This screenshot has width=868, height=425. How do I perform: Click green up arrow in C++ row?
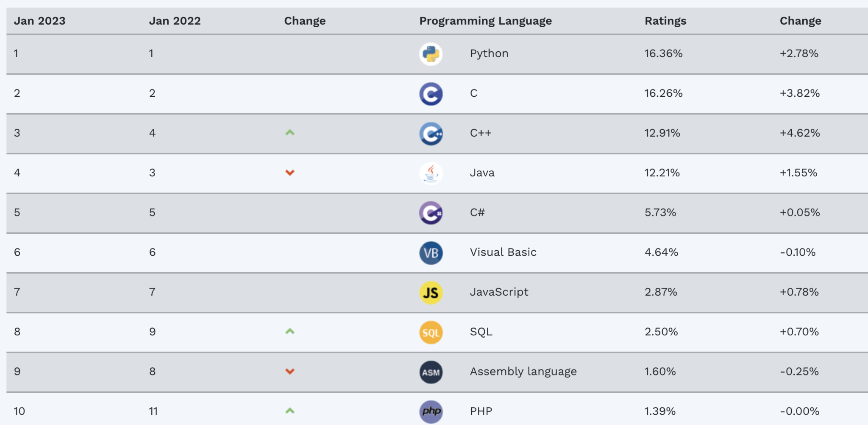290,133
